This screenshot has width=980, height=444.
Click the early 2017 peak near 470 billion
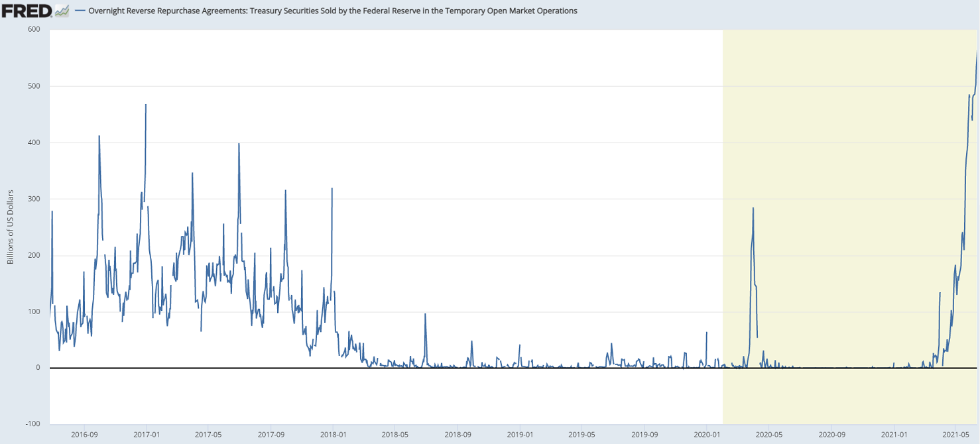(146, 105)
